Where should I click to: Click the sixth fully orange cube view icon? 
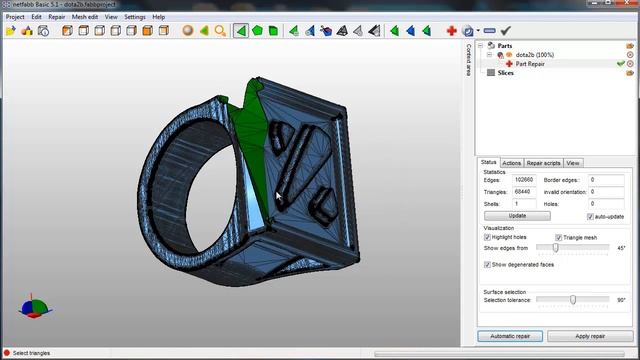148,31
